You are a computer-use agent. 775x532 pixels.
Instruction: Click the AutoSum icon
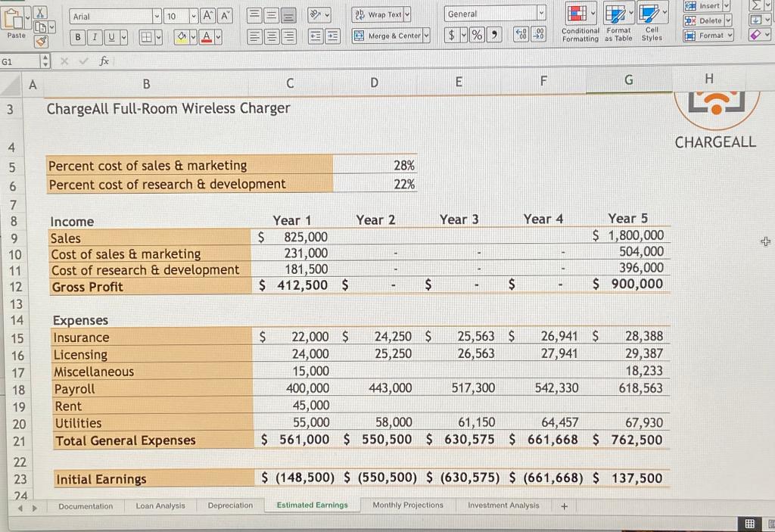[756, 7]
